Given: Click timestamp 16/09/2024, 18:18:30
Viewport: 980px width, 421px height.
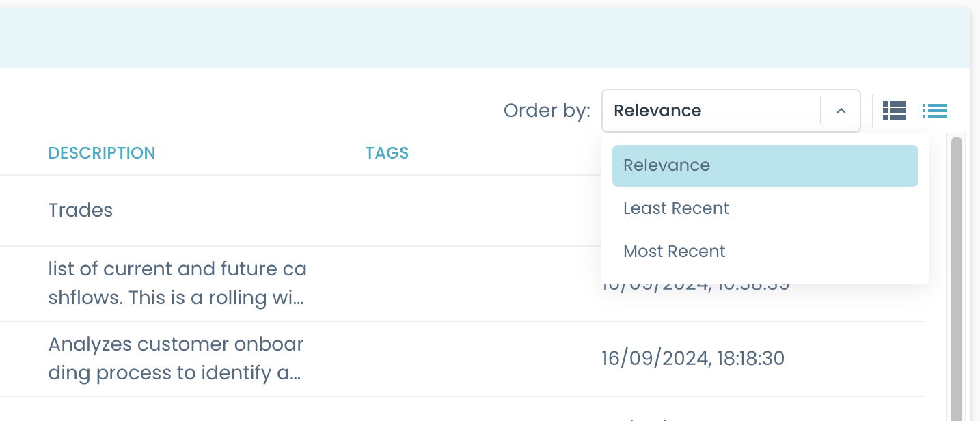Looking at the screenshot, I should coord(693,358).
